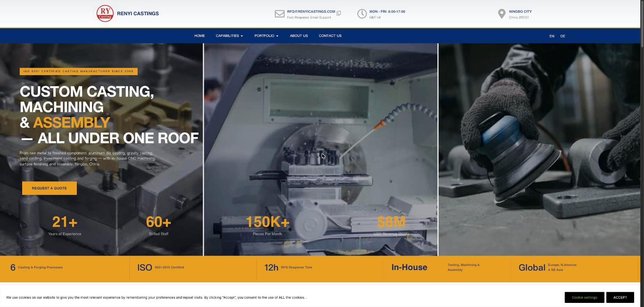The width and height of the screenshot is (644, 307).
Task: Expand the Capabilities dropdown menu
Action: [229, 36]
